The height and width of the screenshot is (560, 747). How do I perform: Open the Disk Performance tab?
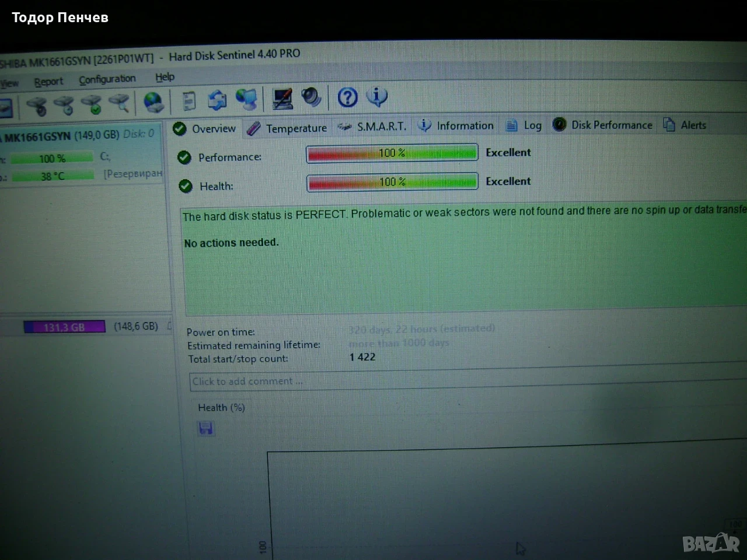[603, 125]
